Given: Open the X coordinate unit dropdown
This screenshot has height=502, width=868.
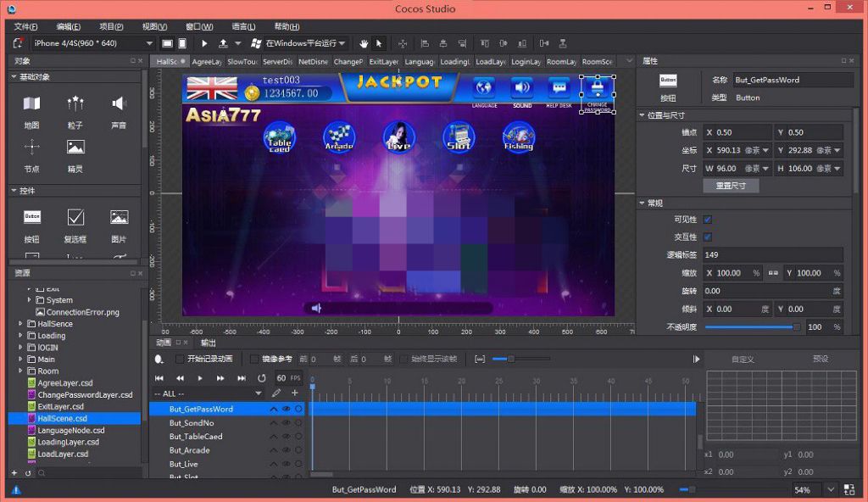Looking at the screenshot, I should point(765,150).
